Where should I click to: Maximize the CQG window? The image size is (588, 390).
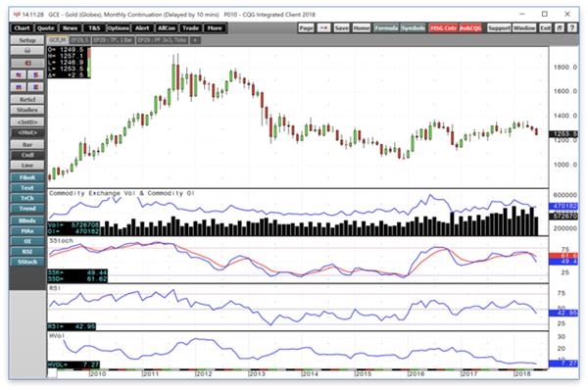545,15
